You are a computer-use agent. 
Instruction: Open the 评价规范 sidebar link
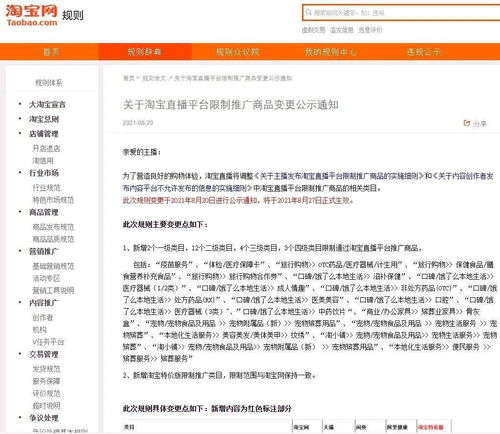pos(46,393)
